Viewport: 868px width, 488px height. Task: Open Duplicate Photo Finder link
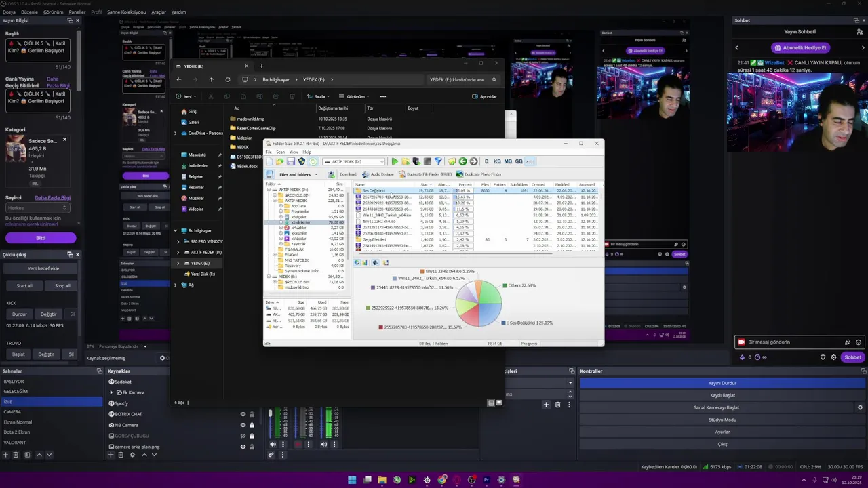click(479, 174)
